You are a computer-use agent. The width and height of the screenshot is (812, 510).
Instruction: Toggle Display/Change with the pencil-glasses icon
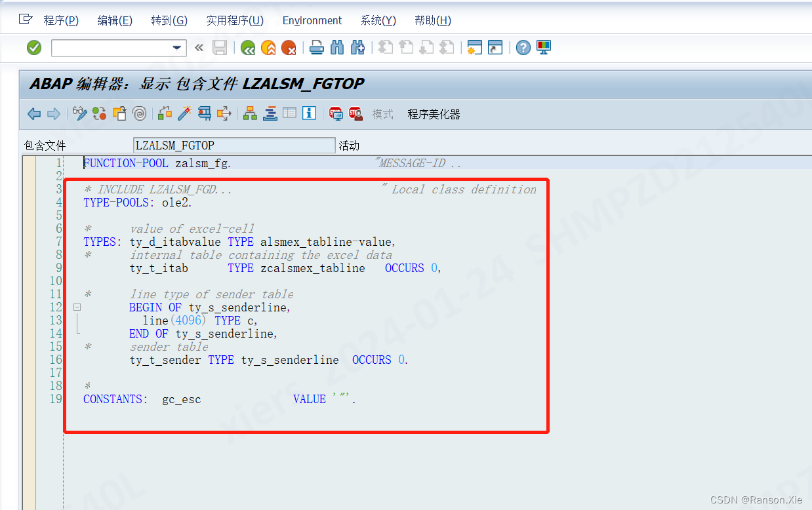(79, 113)
